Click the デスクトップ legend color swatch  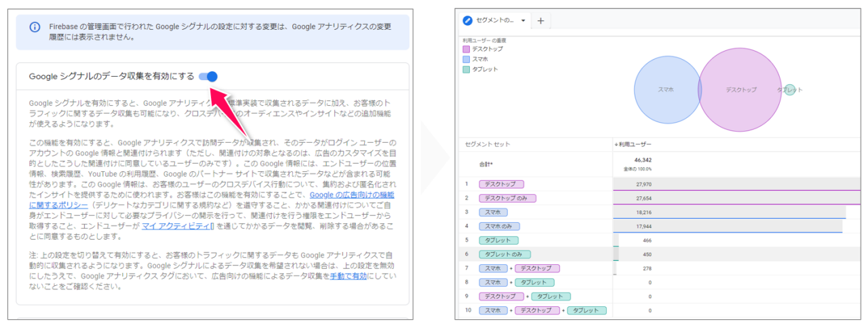(466, 49)
